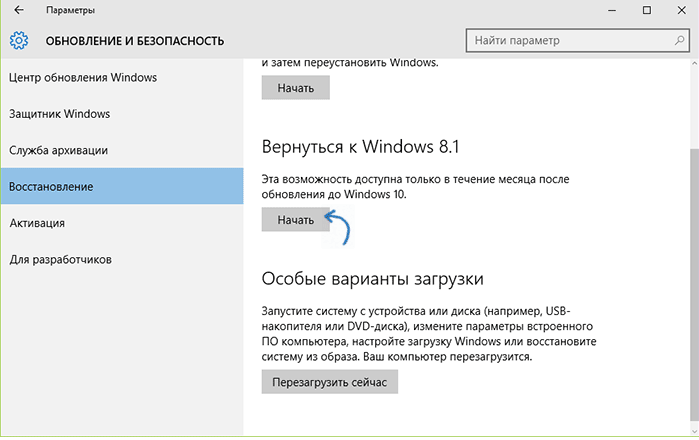Screen dimensions: 699x440
Task: Click the ОБНОВЛЕНИЕ И БЕЗОПАСНОСТЬ header title
Action: [x=135, y=41]
